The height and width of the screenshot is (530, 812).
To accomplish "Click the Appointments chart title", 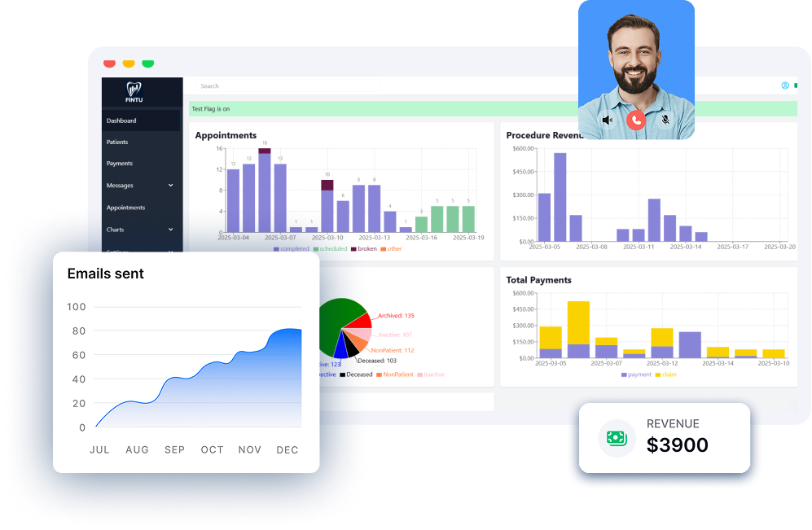I will coord(226,136).
